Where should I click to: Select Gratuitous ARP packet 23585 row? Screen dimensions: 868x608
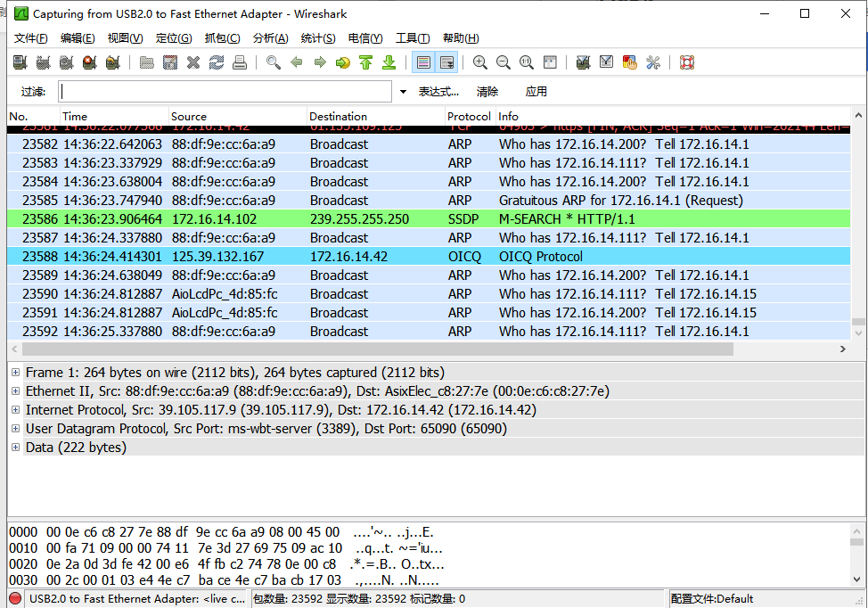[429, 201]
